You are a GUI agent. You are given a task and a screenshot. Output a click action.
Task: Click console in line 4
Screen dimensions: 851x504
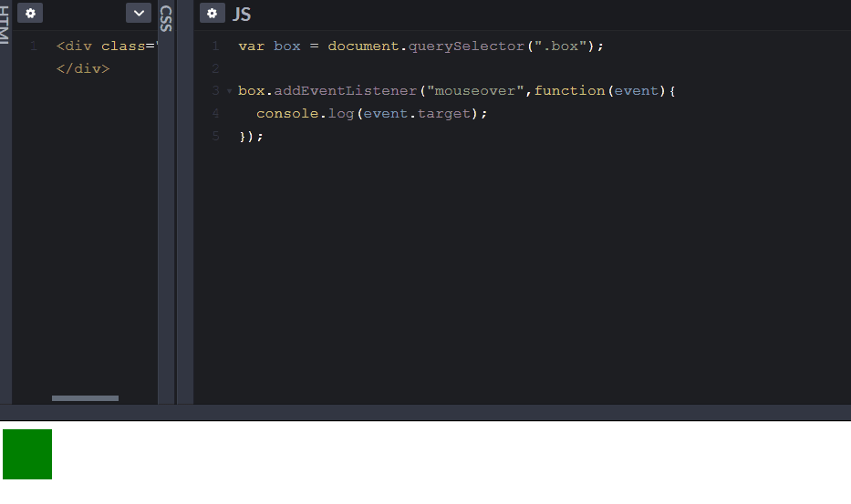point(287,113)
